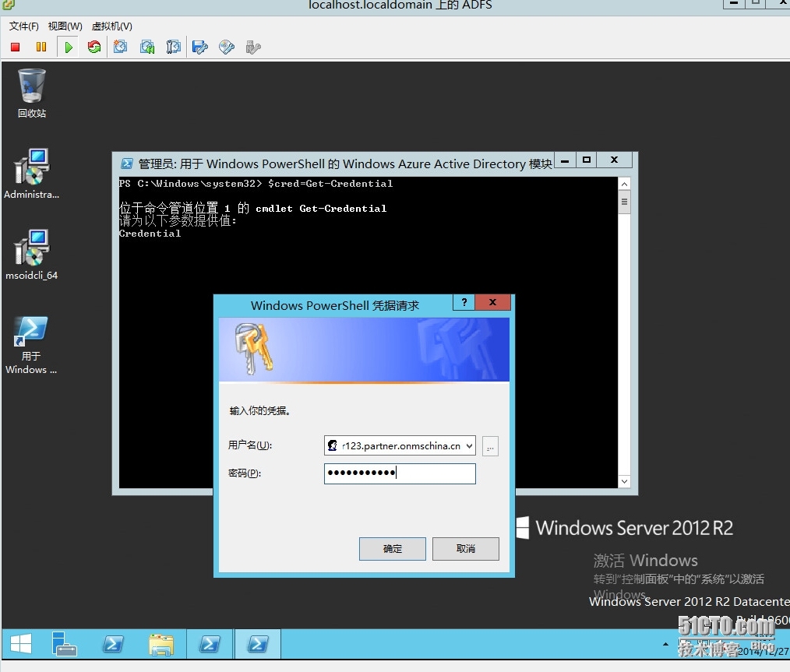
Task: Select the Administra... installer desktop icon
Action: (32, 174)
